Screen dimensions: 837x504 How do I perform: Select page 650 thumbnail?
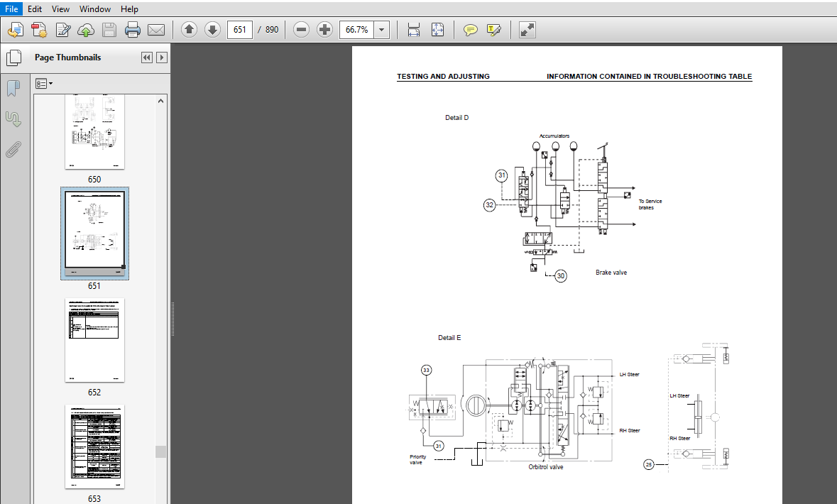[x=94, y=132]
